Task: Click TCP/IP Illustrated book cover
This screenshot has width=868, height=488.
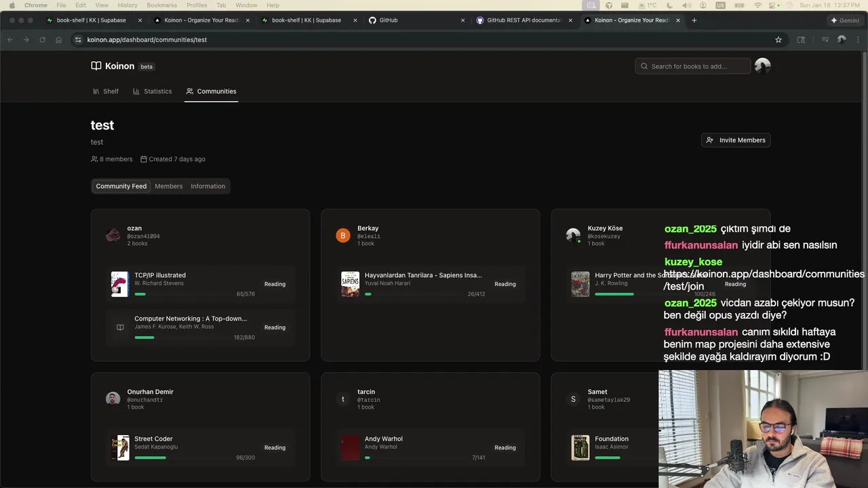Action: pos(120,284)
